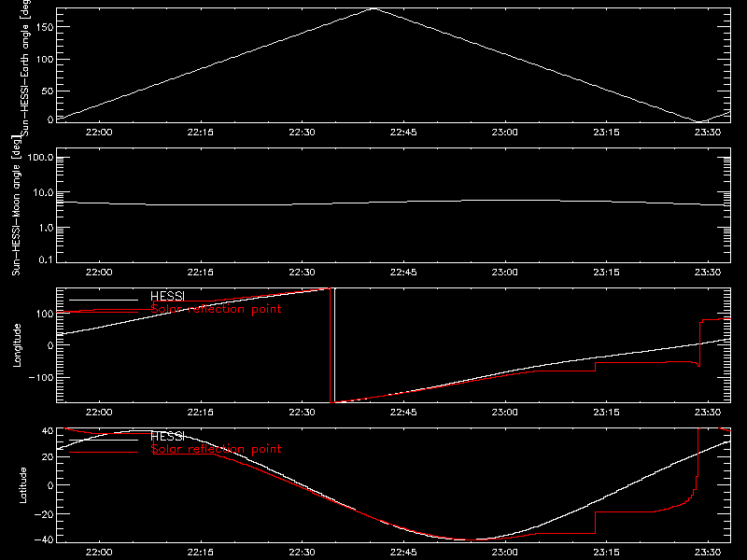Click the Latitude axis label
The height and width of the screenshot is (560, 747).
click(22, 485)
